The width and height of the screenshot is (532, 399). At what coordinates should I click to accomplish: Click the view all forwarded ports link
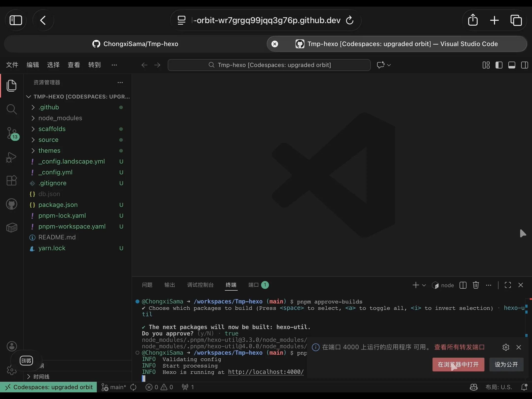click(x=459, y=347)
